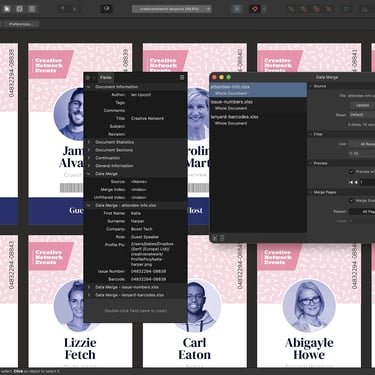Click the Surname field in Fields panel
The image size is (375, 375).
[116, 221]
